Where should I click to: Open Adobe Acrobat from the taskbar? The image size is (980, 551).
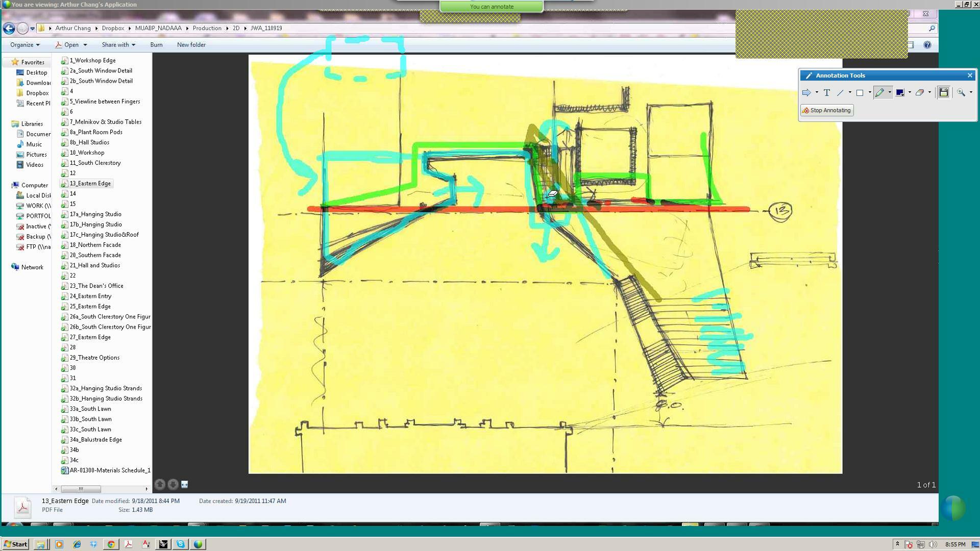pos(128,544)
